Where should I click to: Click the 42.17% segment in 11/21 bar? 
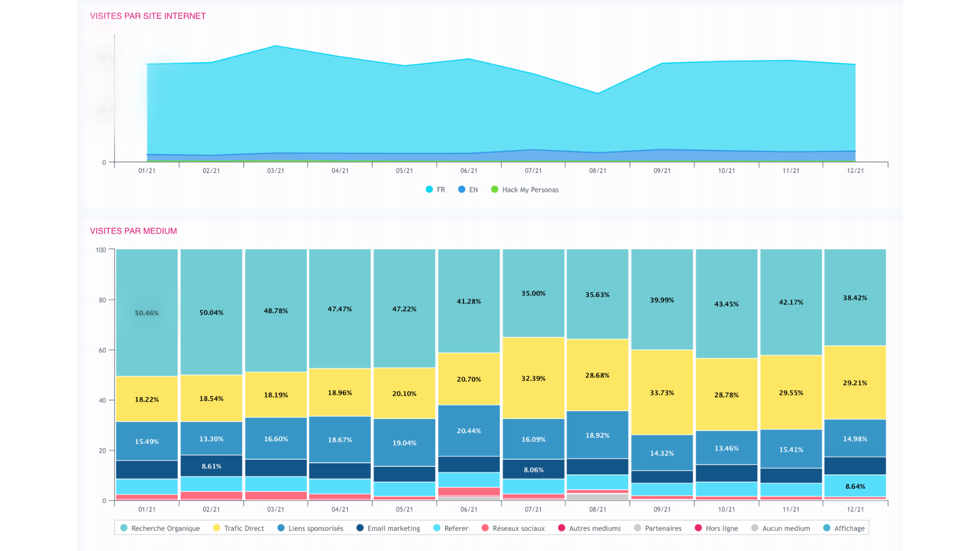pos(791,302)
